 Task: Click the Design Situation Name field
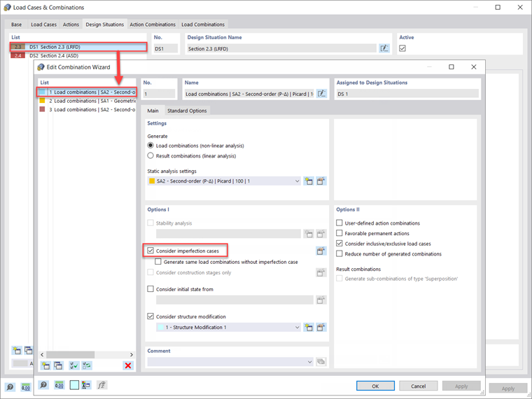point(281,48)
